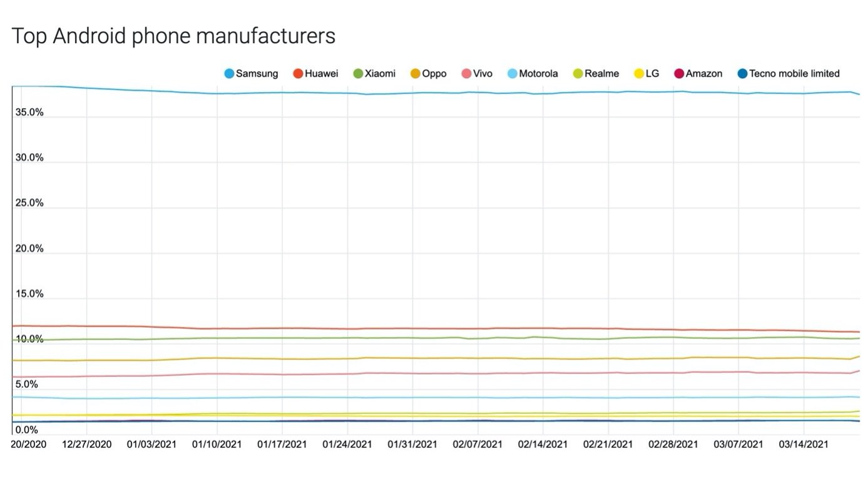Toggle the LG series legend label
Image resolution: width=868 pixels, height=479 pixels.
[652, 74]
